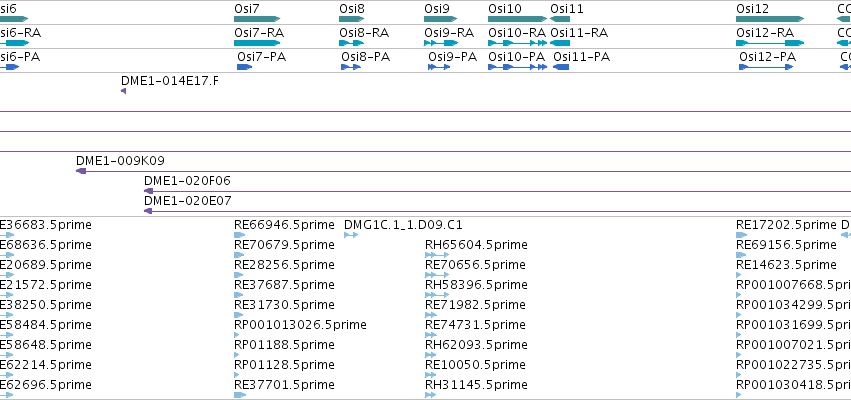This screenshot has width=851, height=400.
Task: Click the RE74731.5prime label
Action: (x=475, y=325)
